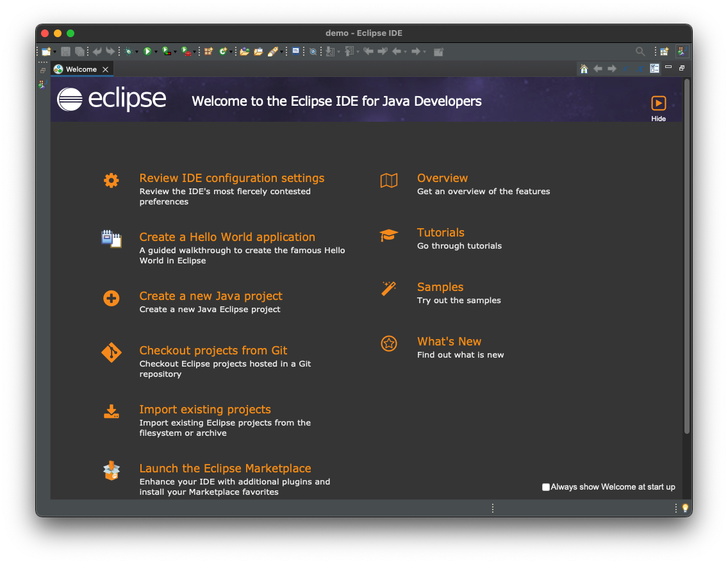Click the Previous Annotation toolbar icon
Image resolution: width=728 pixels, height=564 pixels.
[349, 51]
